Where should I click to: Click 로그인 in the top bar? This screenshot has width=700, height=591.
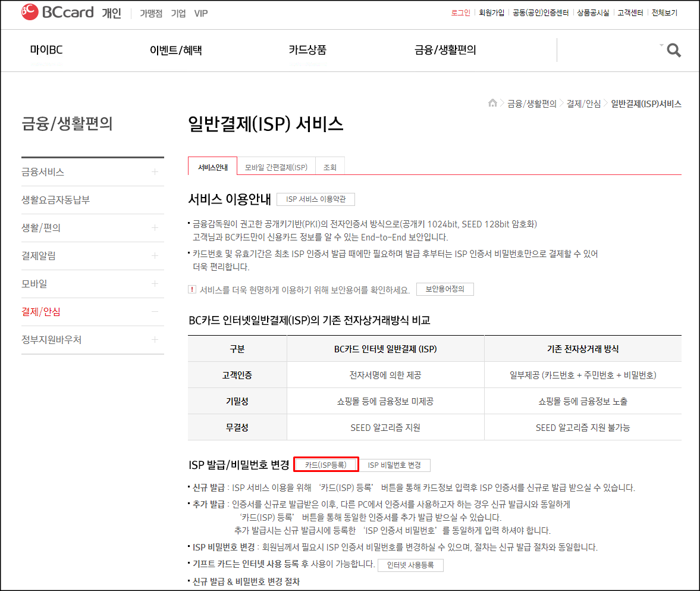460,12
